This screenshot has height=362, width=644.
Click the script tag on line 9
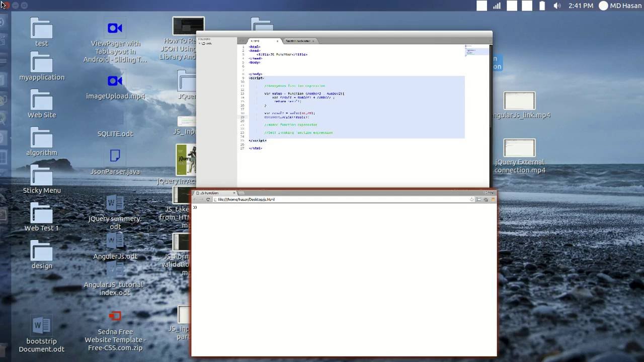coord(256,78)
